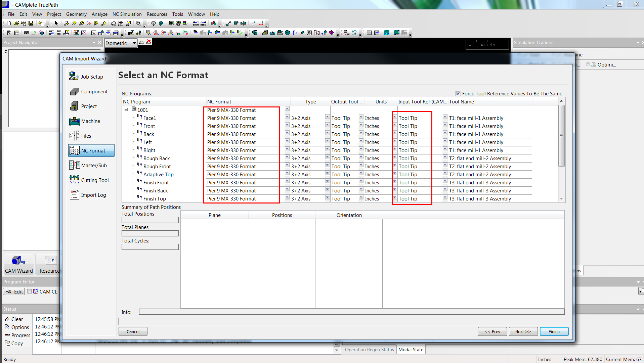The width and height of the screenshot is (644, 363).
Task: Open the Master/Sub wizard step
Action: (91, 165)
